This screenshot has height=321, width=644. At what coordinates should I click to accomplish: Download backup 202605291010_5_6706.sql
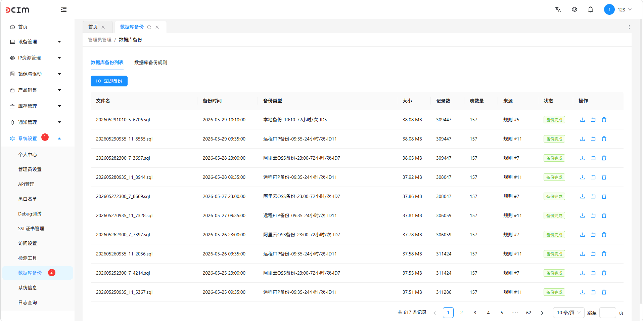pos(582,120)
